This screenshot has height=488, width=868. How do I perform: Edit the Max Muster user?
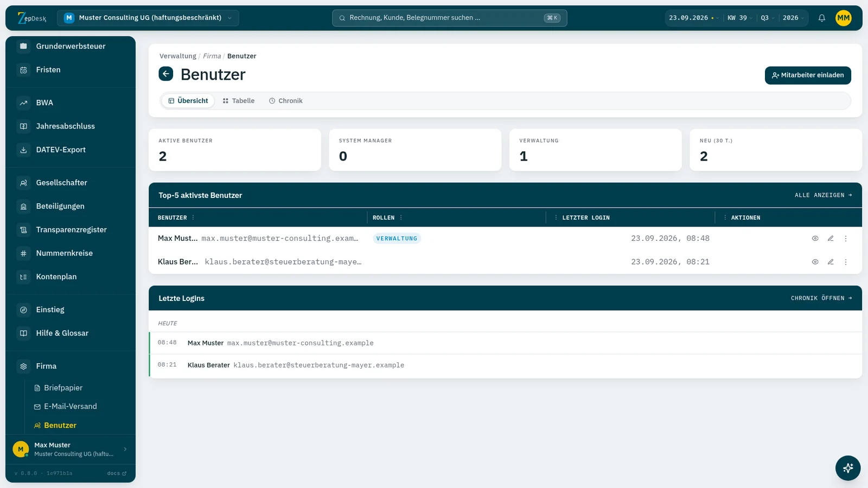830,239
